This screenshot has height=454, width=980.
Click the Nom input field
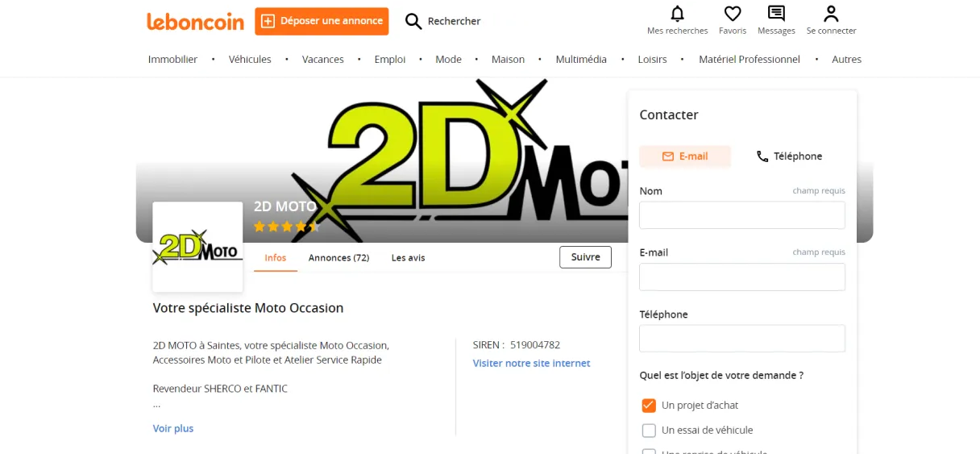pyautogui.click(x=742, y=215)
